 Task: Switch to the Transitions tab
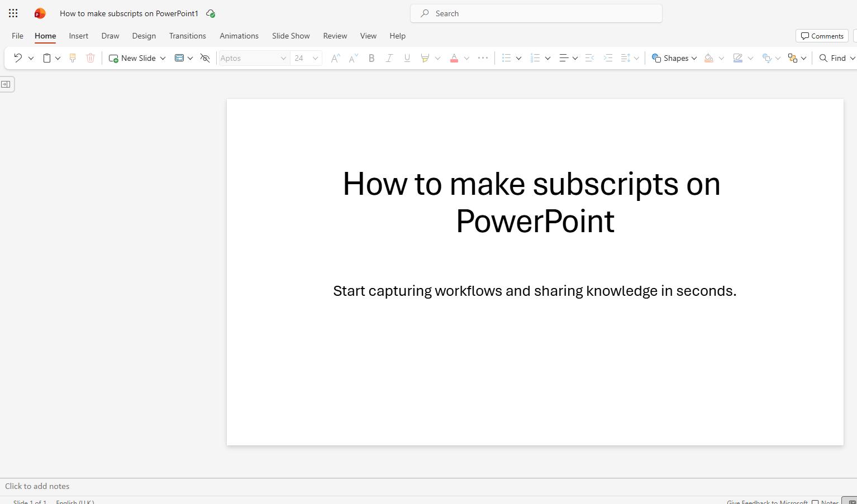(188, 36)
